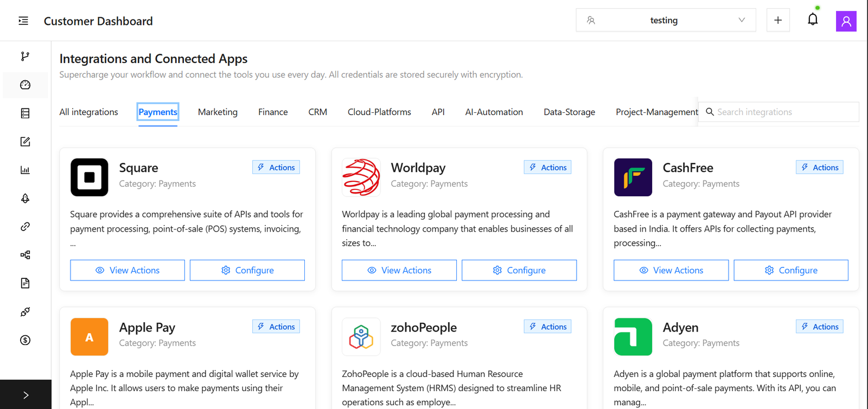Click the plug connector icon in sidebar

coord(25,312)
